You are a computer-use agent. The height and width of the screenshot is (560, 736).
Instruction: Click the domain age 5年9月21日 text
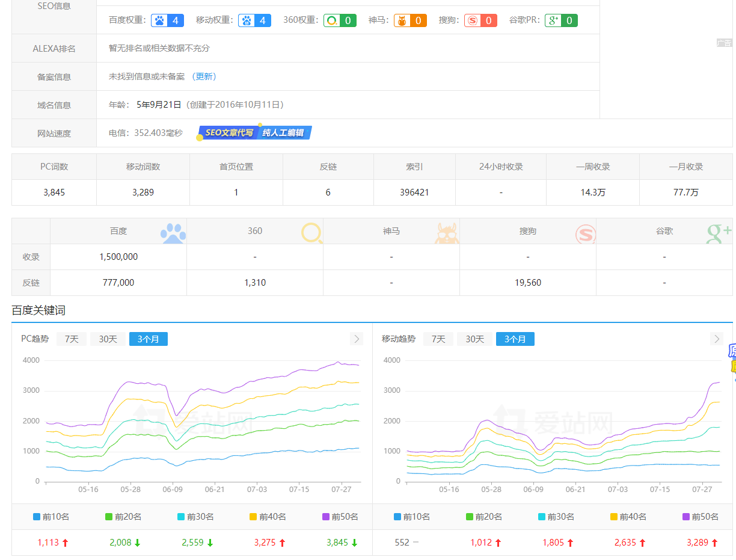pos(159,105)
